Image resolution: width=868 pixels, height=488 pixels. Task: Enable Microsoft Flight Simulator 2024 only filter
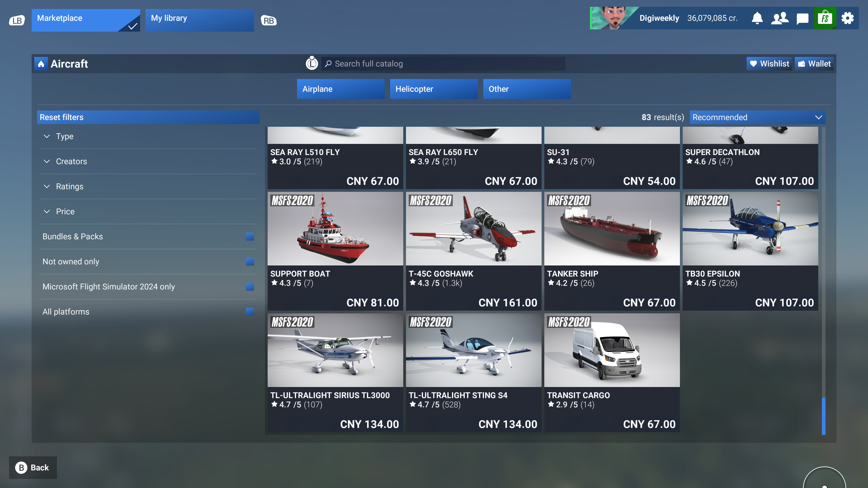[250, 287]
